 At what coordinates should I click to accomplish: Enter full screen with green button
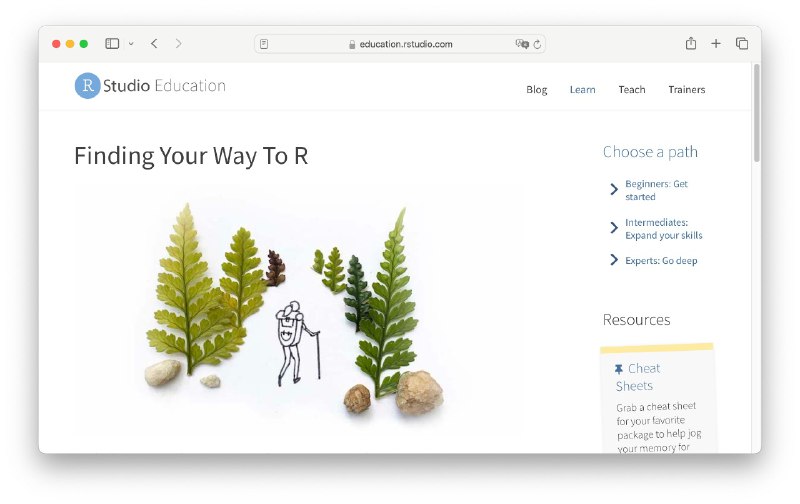point(84,44)
